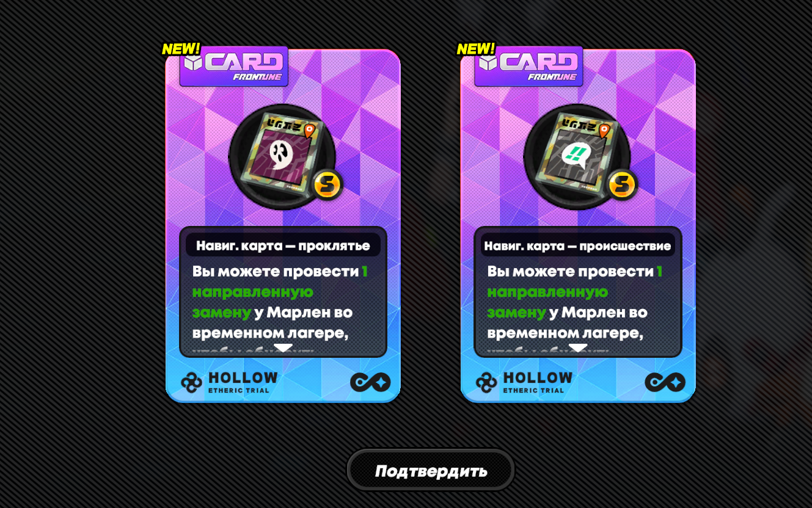Expand the curse card description arrow
The image size is (812, 508).
tap(283, 348)
